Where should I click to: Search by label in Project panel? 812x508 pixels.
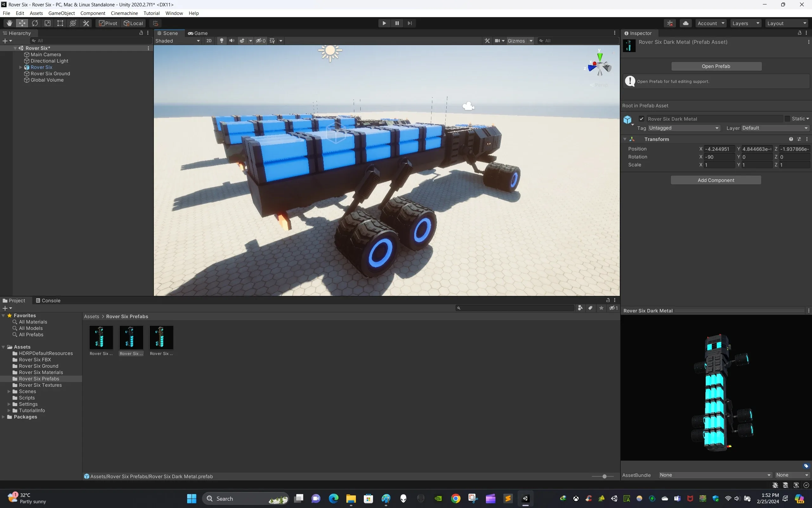click(x=591, y=308)
